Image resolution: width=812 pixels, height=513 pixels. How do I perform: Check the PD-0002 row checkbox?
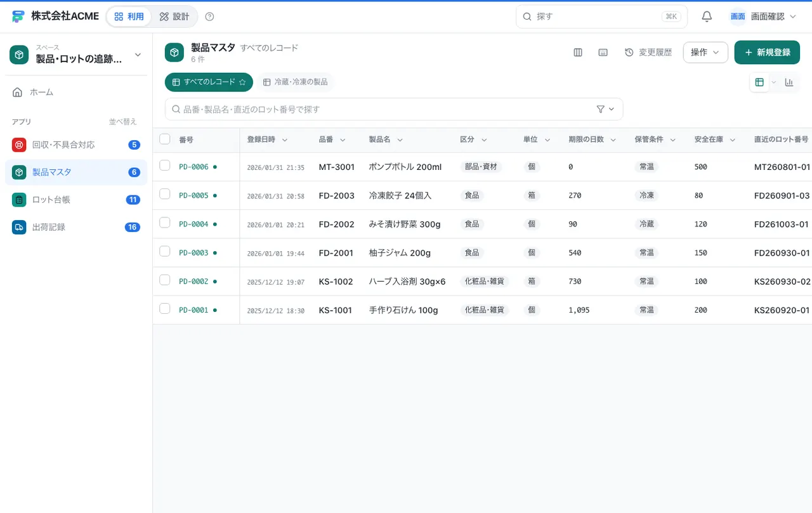165,280
